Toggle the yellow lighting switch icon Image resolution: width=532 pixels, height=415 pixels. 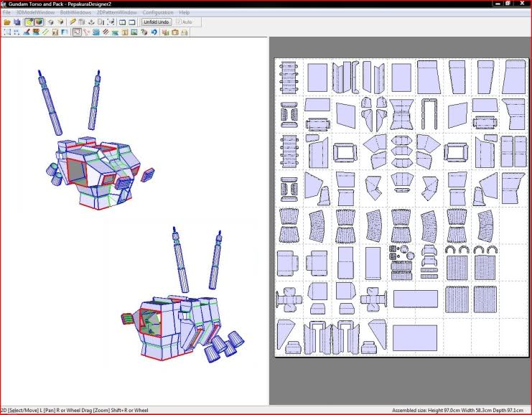tap(29, 22)
